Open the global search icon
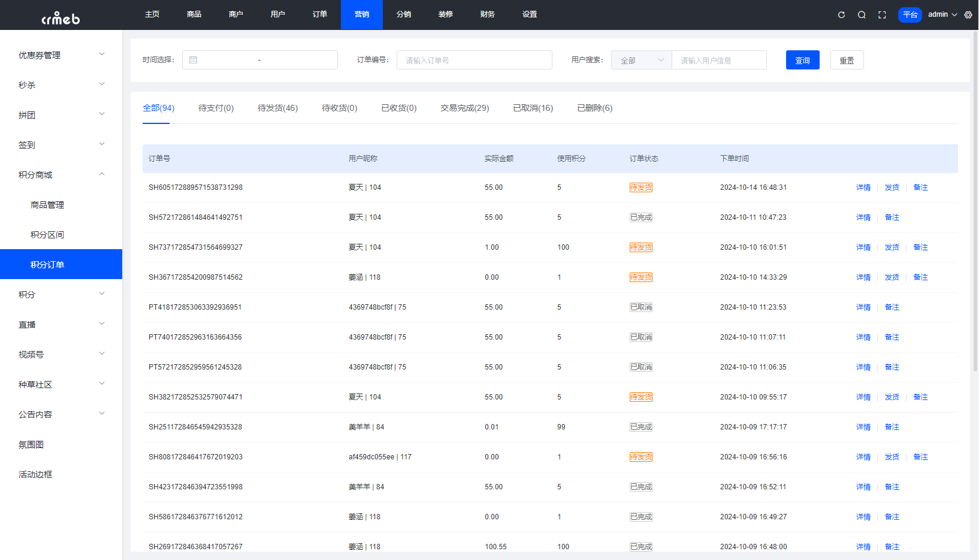The height and width of the screenshot is (560, 979). coord(861,14)
